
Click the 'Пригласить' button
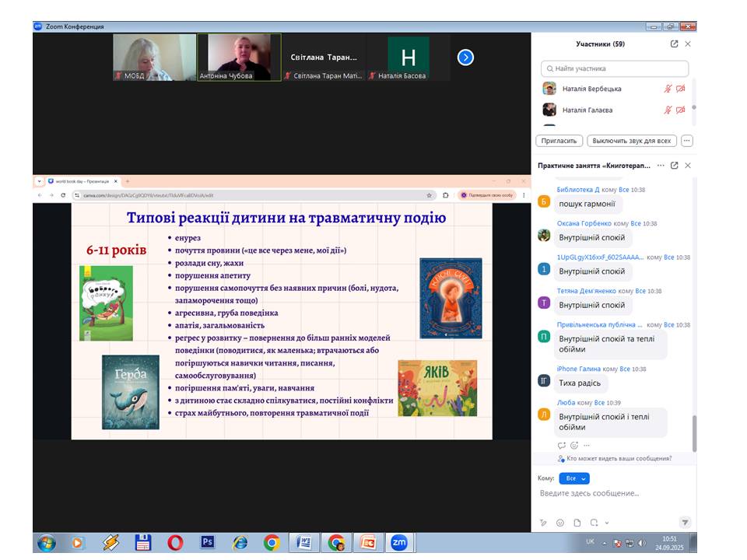(x=559, y=141)
